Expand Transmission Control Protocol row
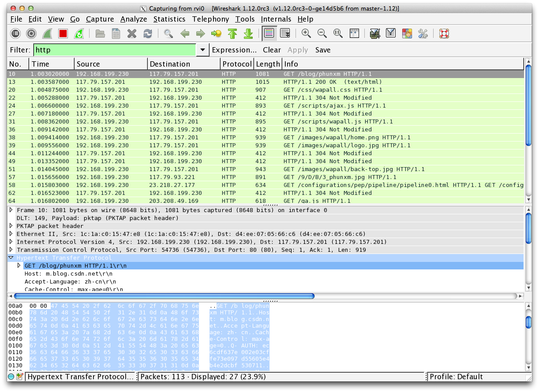 coord(11,250)
